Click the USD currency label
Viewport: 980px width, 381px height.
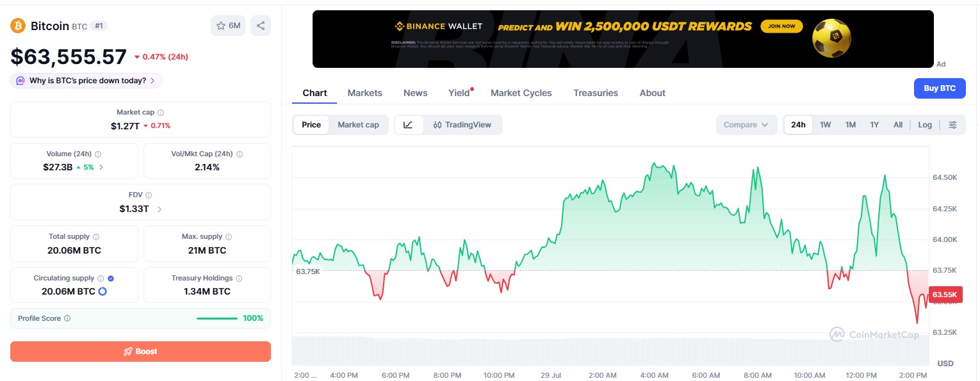[x=945, y=364]
